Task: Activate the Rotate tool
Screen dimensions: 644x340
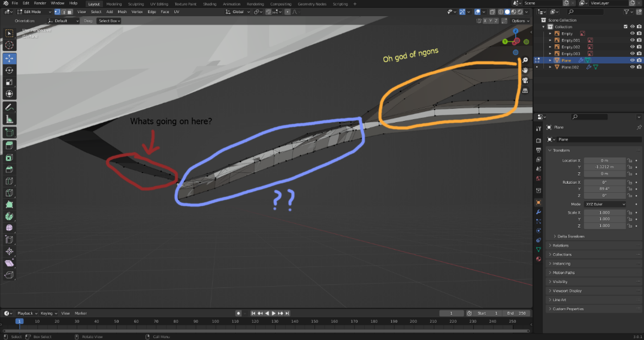Action: pyautogui.click(x=9, y=70)
